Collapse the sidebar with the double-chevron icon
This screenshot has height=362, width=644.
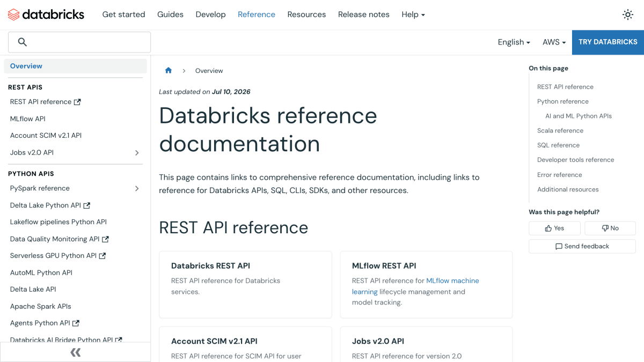[76, 352]
